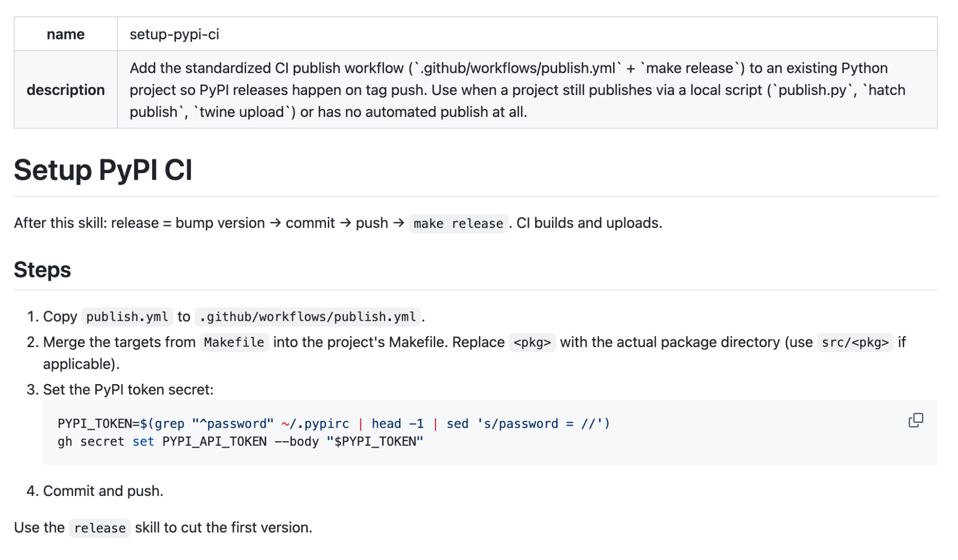Click the 'Makefile' inline code
The image size is (958, 560).
(234, 342)
